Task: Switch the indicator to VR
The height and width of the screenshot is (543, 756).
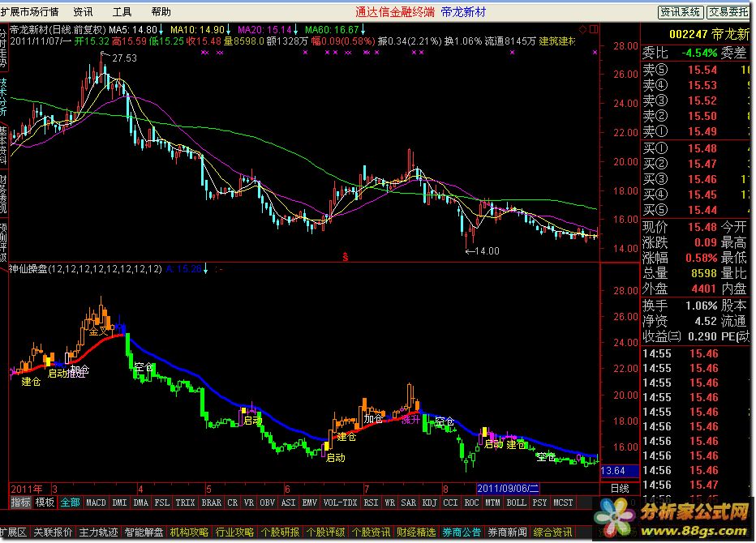Action: (x=249, y=502)
